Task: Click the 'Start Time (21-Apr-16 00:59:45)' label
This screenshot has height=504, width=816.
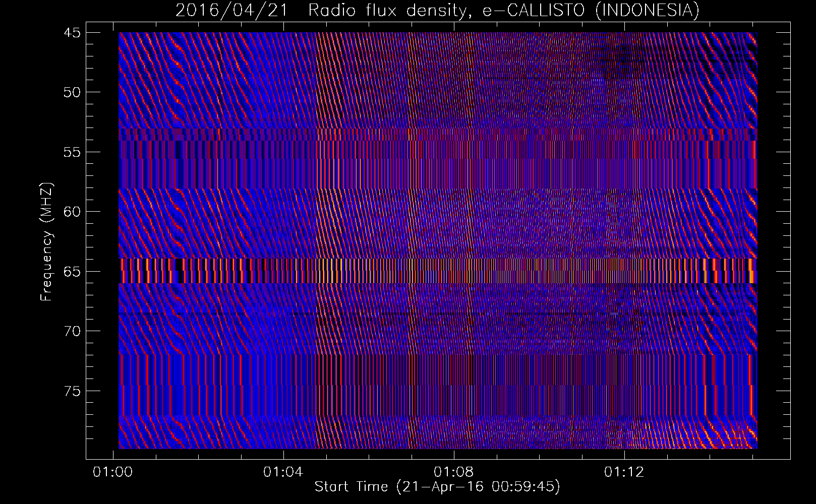Action: tap(437, 487)
